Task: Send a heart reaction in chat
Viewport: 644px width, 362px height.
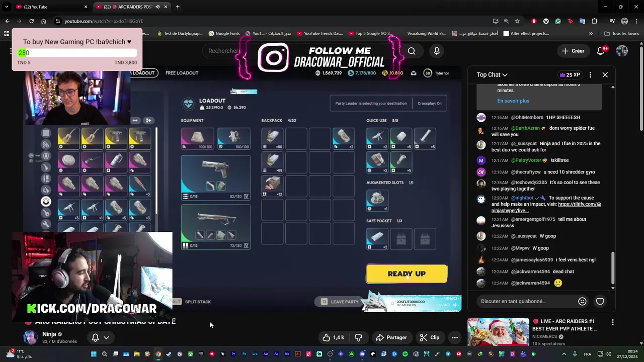Action: [600, 301]
